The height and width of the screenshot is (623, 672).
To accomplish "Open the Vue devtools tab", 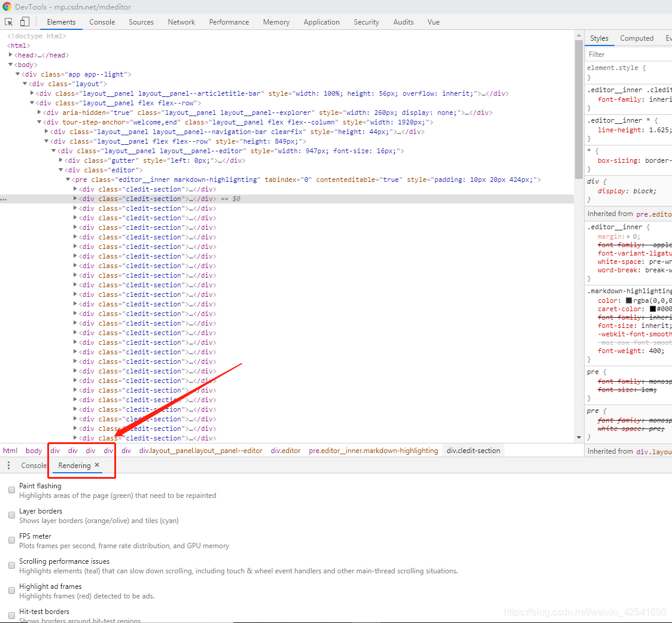I will pos(433,22).
